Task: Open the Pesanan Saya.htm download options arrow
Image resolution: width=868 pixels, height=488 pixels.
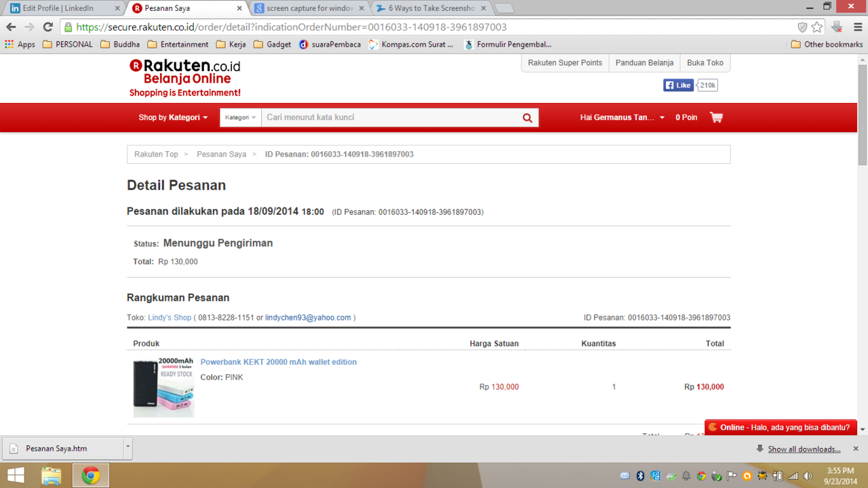Action: (x=127, y=447)
